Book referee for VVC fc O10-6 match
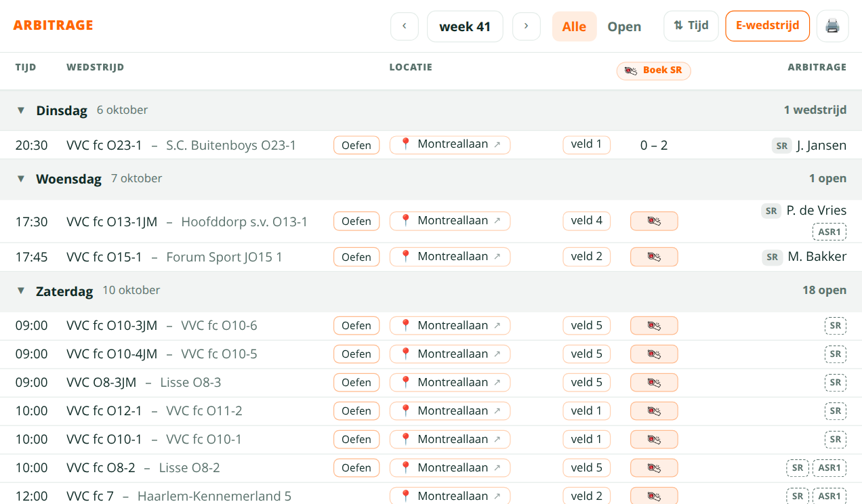862x504 pixels. pos(654,325)
